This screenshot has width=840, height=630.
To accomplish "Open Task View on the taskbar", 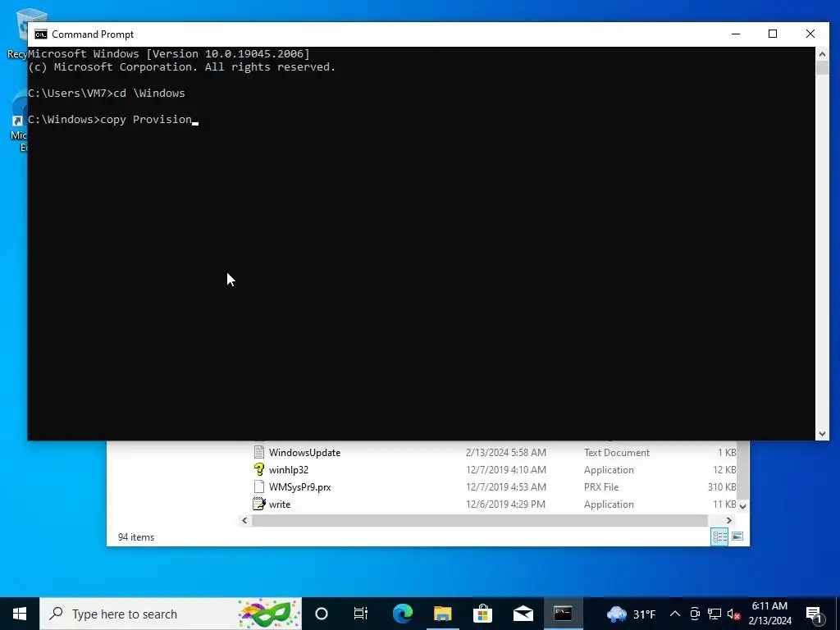I will pos(361,614).
